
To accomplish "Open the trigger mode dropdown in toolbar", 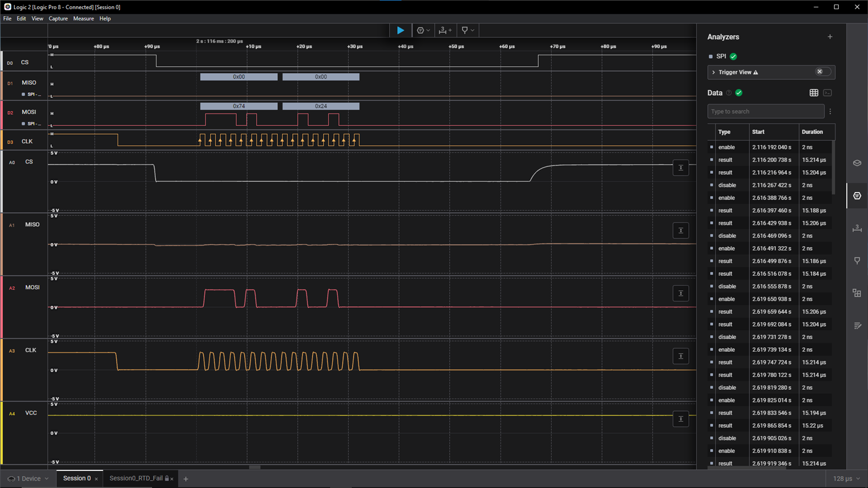I will 423,30.
